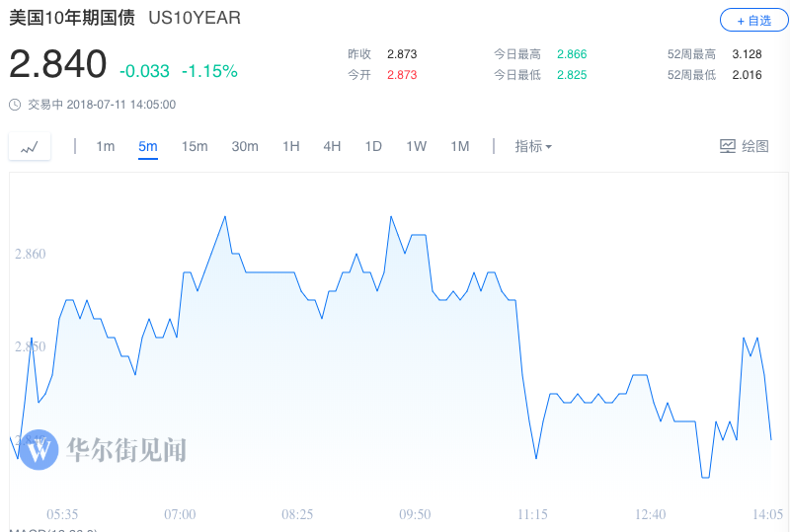Switch to 1D daily chart

373,146
